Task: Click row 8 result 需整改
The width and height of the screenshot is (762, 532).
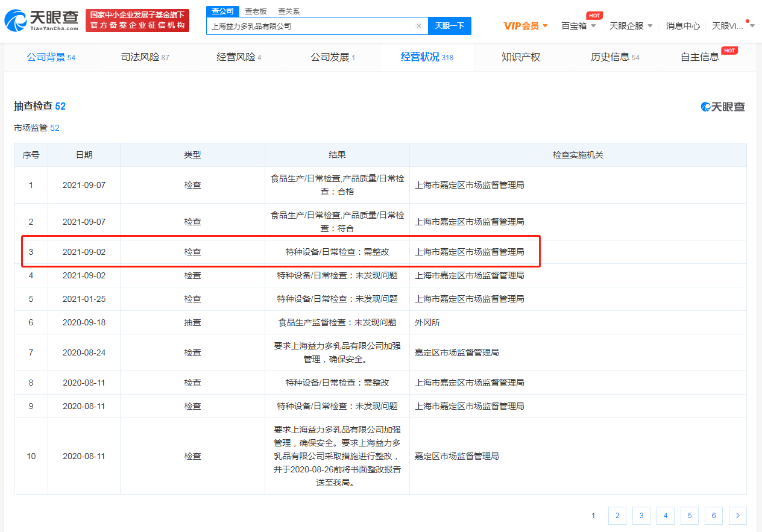Action: [x=338, y=383]
